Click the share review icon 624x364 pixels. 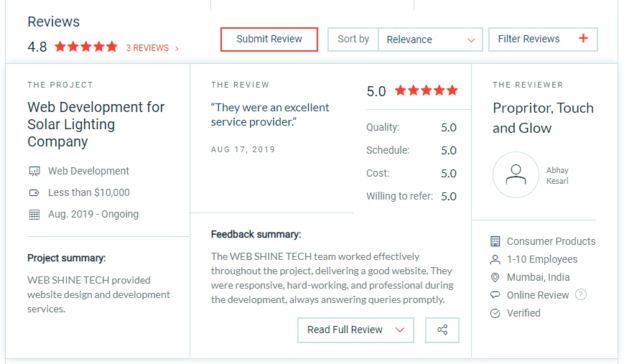(x=442, y=330)
